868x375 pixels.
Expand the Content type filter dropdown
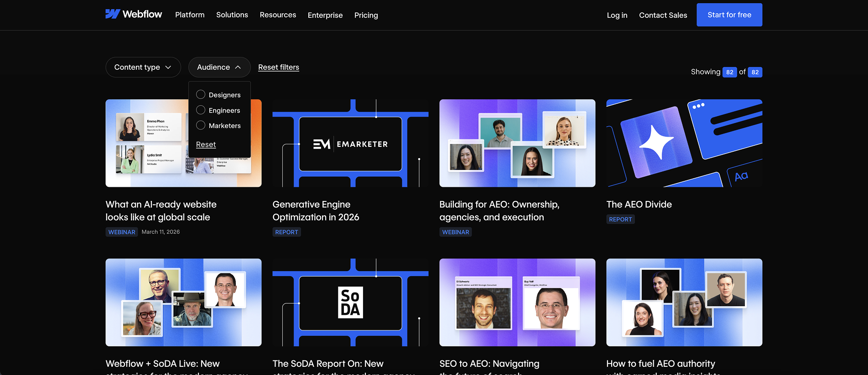(143, 67)
